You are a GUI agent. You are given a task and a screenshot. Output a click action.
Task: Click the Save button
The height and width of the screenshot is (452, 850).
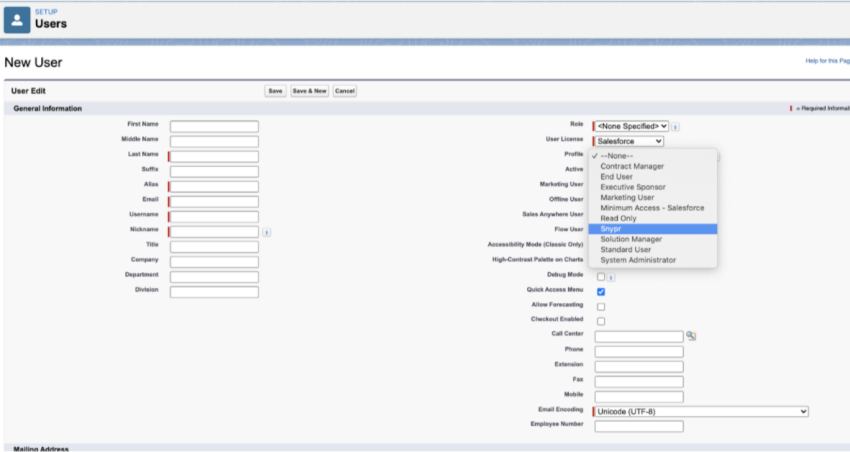pyautogui.click(x=275, y=91)
